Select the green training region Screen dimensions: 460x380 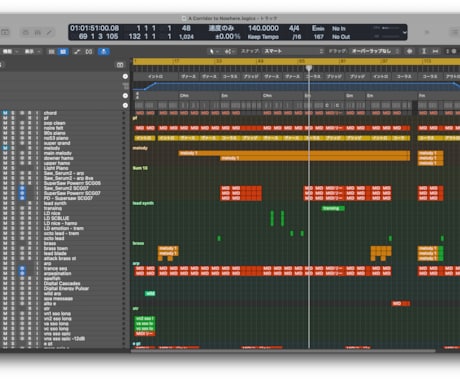[333, 208]
